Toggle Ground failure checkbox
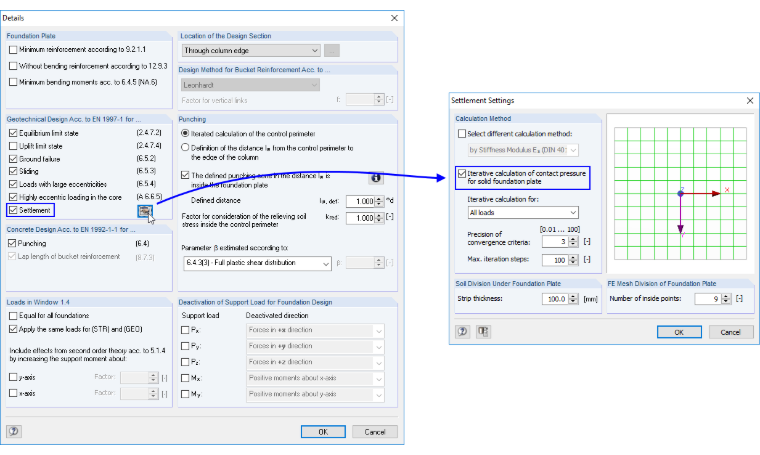This screenshot has width=760, height=455. 13,159
